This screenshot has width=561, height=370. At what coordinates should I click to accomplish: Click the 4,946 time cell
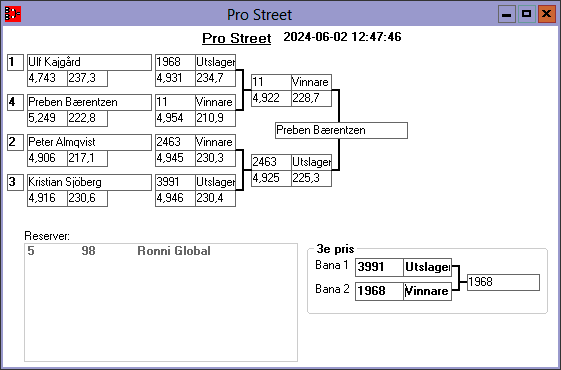175,199
